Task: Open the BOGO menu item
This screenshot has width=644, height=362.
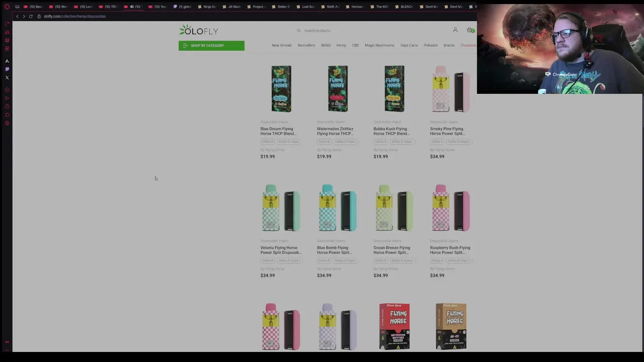Action: click(326, 45)
